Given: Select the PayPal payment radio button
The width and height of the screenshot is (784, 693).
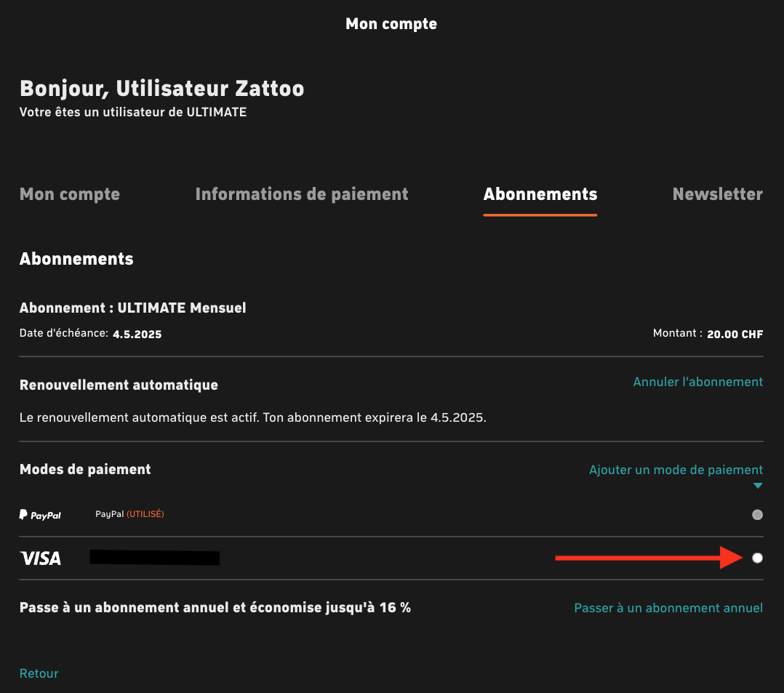Looking at the screenshot, I should 757,515.
